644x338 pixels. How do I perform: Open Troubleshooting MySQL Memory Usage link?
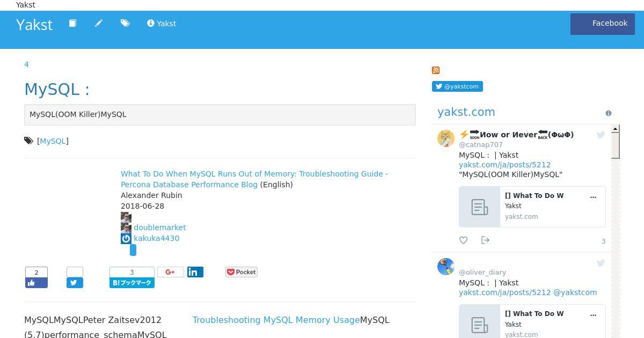point(276,320)
